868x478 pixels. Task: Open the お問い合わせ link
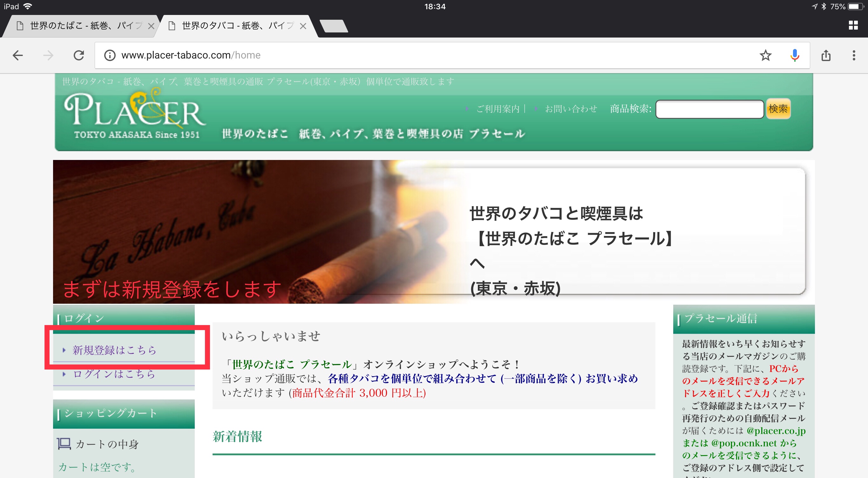[571, 109]
